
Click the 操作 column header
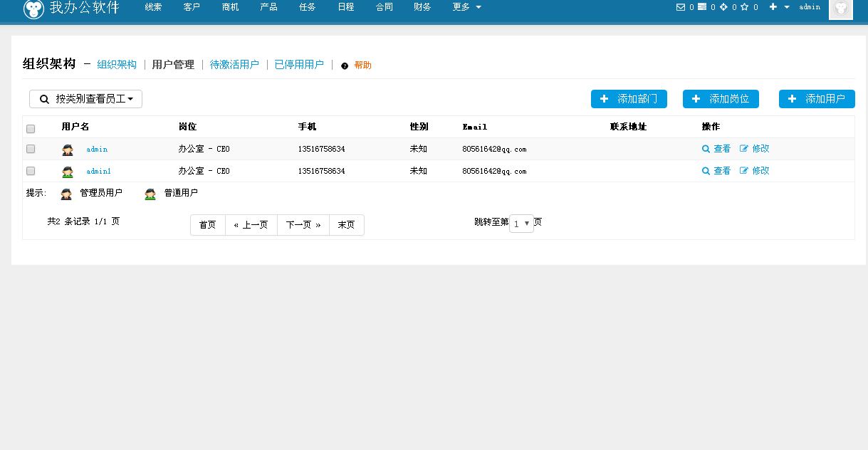point(711,127)
